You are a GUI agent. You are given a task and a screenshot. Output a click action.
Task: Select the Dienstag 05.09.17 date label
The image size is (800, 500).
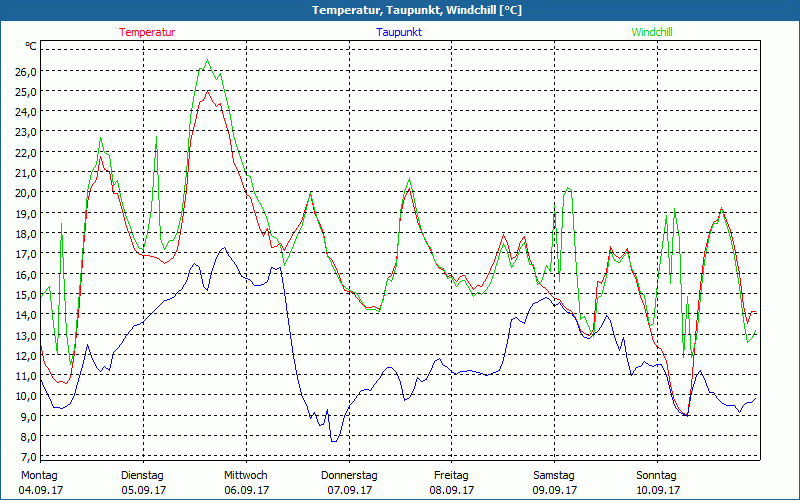[x=142, y=482]
